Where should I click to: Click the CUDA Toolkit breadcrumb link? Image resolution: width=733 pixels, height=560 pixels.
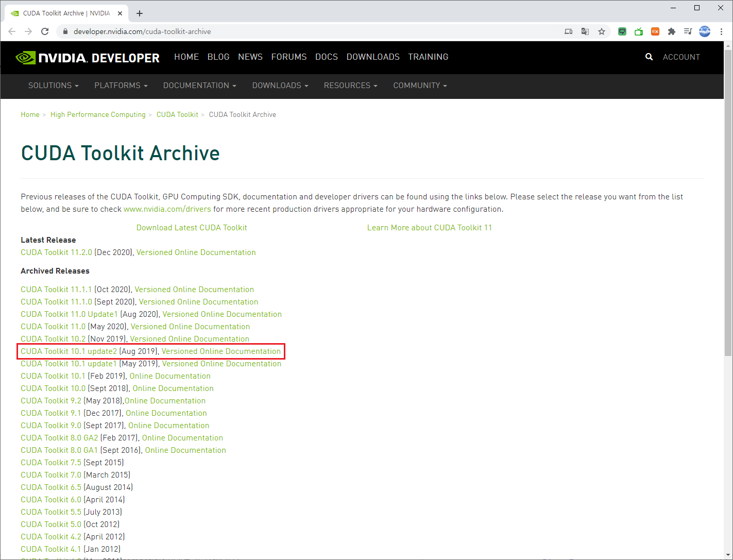[x=177, y=114]
